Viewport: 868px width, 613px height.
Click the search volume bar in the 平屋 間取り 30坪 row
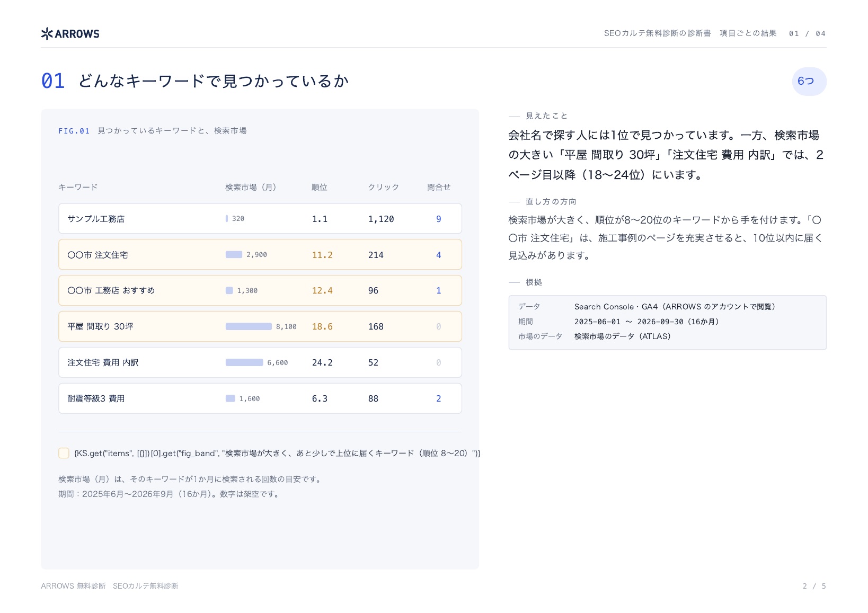249,326
